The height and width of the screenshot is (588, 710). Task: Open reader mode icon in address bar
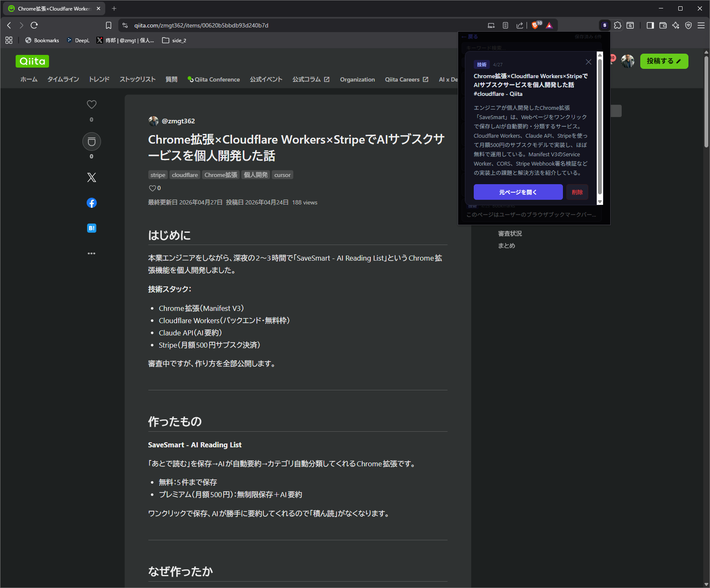(x=505, y=25)
